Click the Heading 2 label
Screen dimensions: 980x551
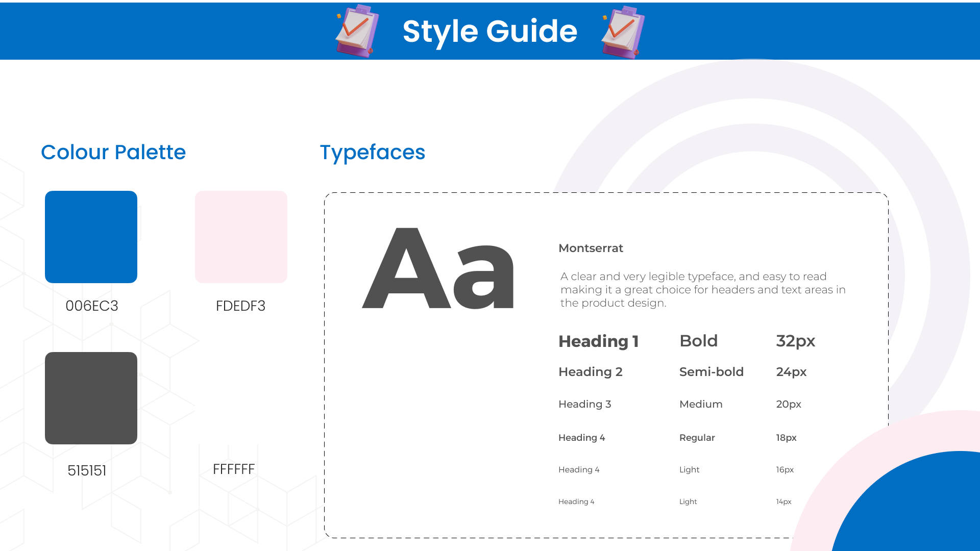coord(591,372)
